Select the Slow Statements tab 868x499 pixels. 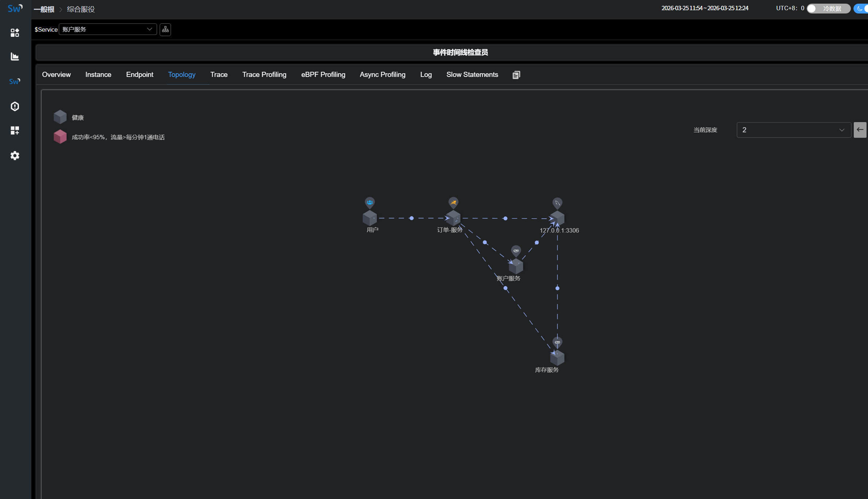point(472,75)
